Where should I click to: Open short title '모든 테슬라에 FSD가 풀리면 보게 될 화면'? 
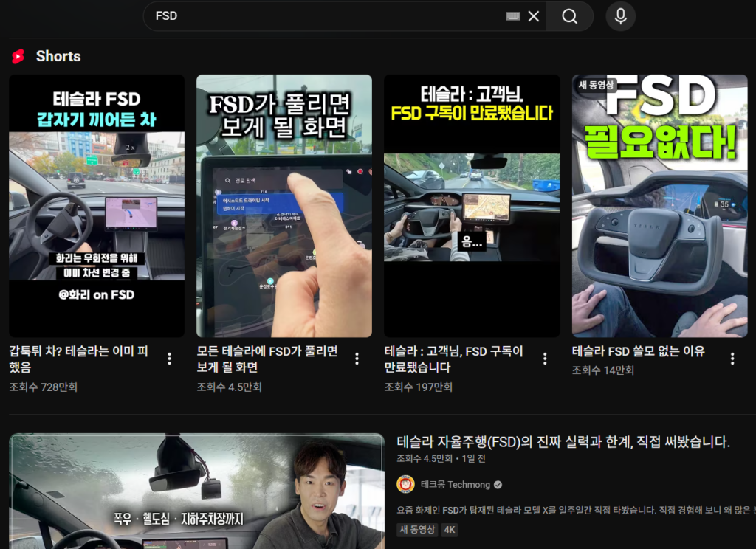(267, 359)
